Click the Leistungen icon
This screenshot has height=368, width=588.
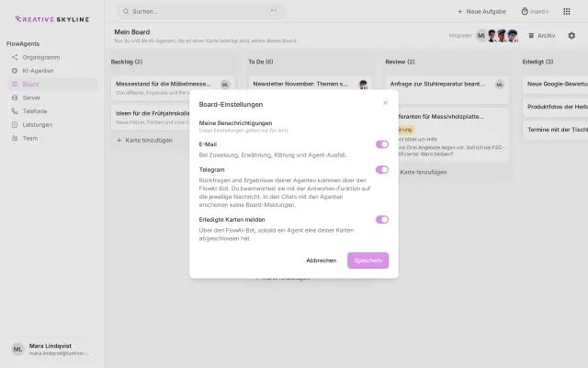tap(15, 125)
